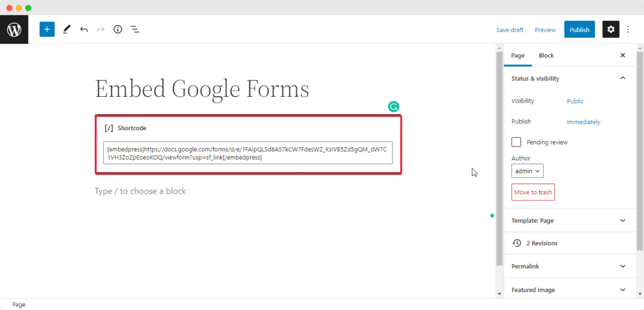Click the yellow macOS minimize button
The width and height of the screenshot is (644, 310).
tap(19, 8)
